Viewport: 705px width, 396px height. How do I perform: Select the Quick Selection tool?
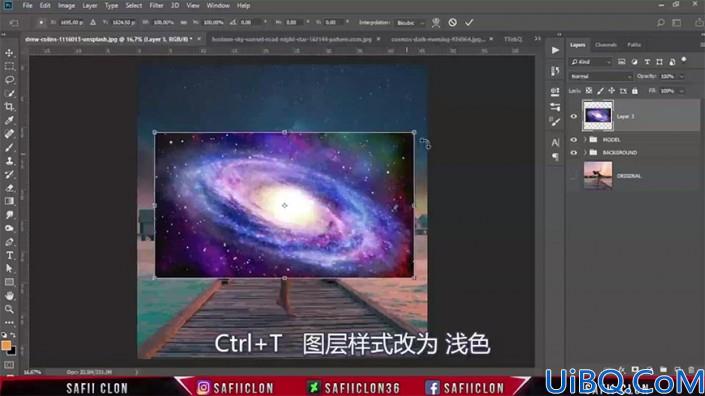tap(9, 93)
